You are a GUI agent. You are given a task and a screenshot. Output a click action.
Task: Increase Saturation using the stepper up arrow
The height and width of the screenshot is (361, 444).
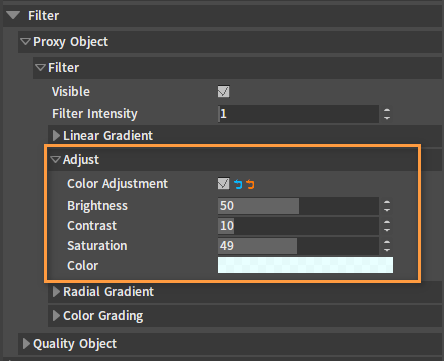point(387,243)
